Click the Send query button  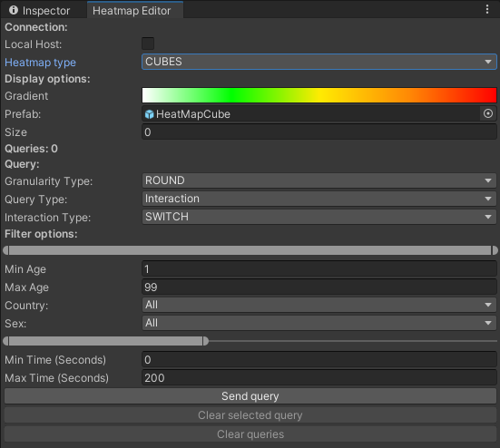250,396
